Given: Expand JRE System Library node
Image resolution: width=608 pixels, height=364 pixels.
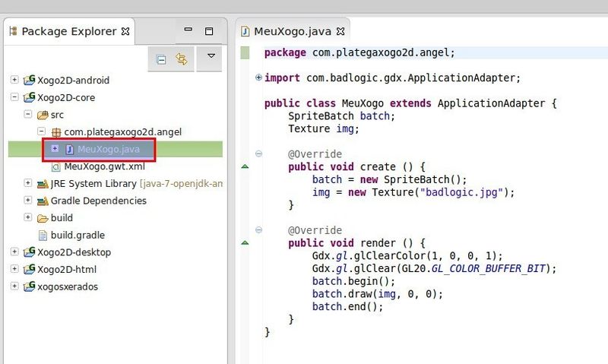Looking at the screenshot, I should 28,182.
